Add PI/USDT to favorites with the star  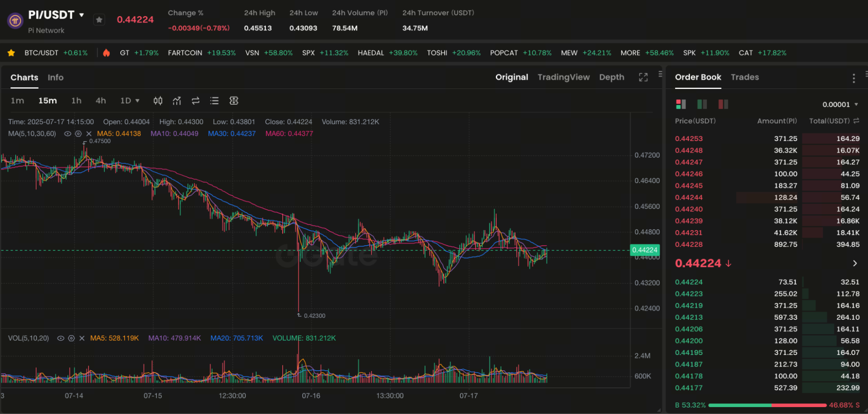pyautogui.click(x=99, y=20)
